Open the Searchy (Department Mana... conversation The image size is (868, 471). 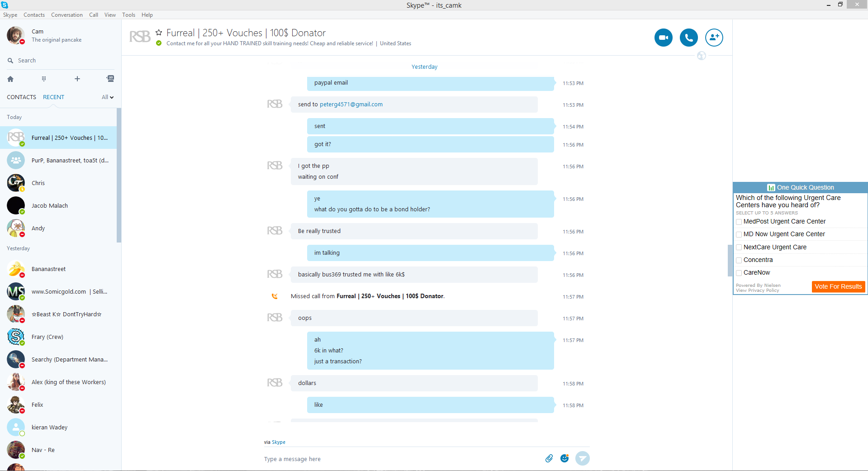tap(58, 359)
